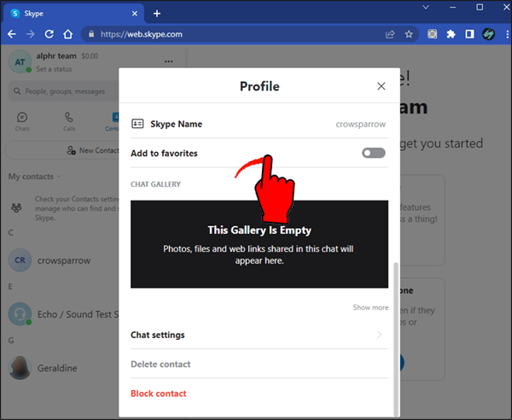This screenshot has height=420, width=512.
Task: Go forward in browser
Action: click(31, 34)
